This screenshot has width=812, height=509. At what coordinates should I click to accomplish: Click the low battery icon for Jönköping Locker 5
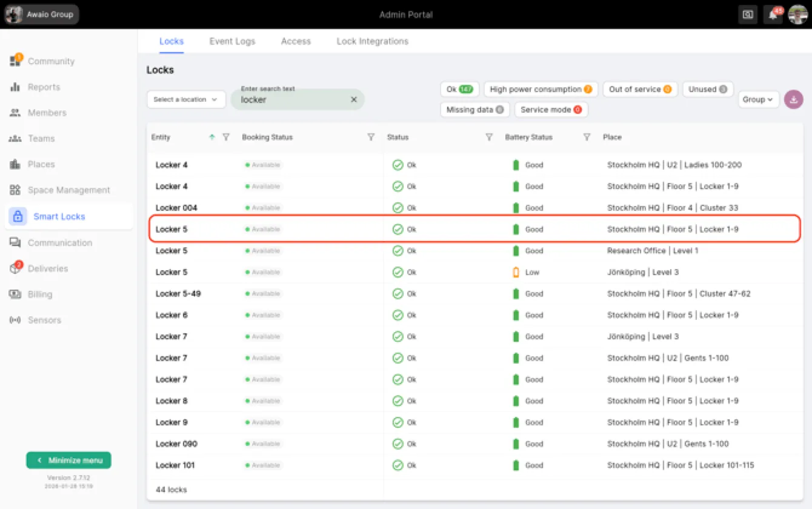(x=516, y=272)
